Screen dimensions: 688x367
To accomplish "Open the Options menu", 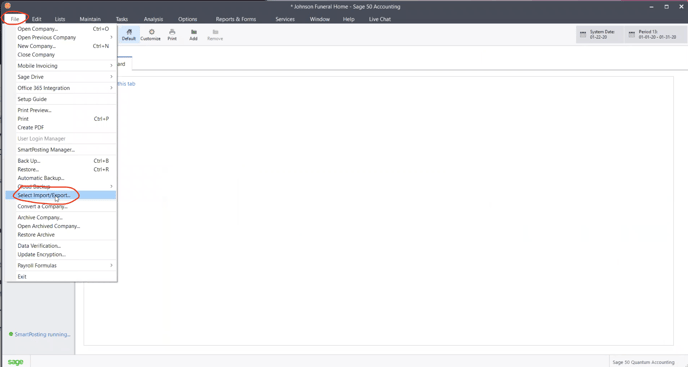I will tap(187, 19).
